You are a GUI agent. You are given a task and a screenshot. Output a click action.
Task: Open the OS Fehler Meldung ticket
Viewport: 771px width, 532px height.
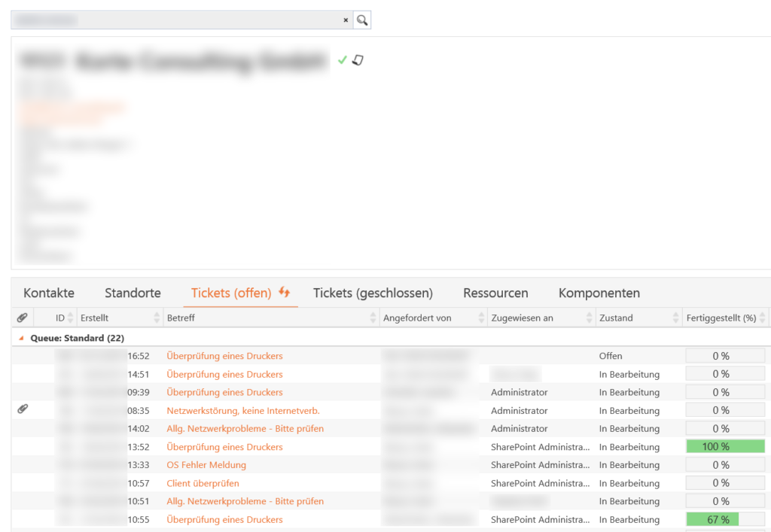tap(206, 465)
